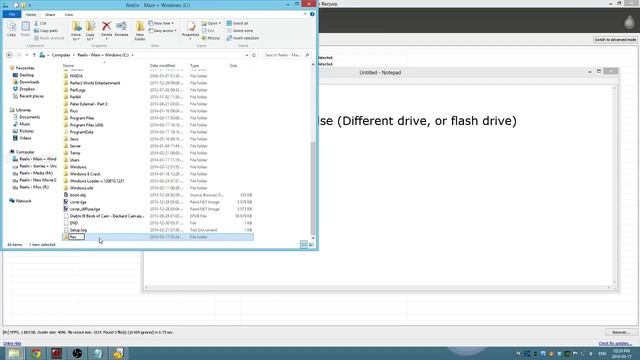Open the Easy access dropdown

(162, 31)
